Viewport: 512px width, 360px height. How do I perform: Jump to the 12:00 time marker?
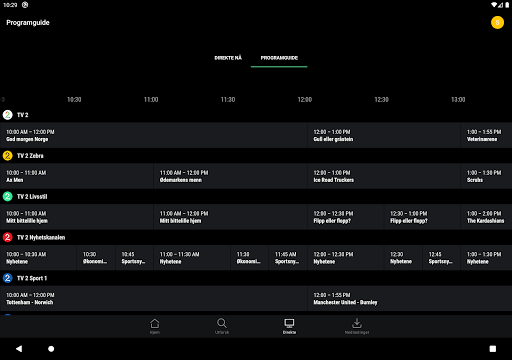tap(305, 100)
